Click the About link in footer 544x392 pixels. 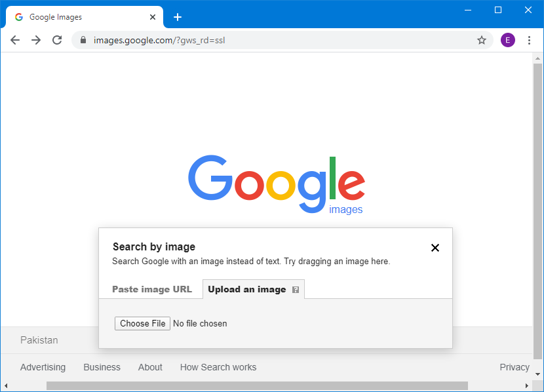pyautogui.click(x=150, y=367)
